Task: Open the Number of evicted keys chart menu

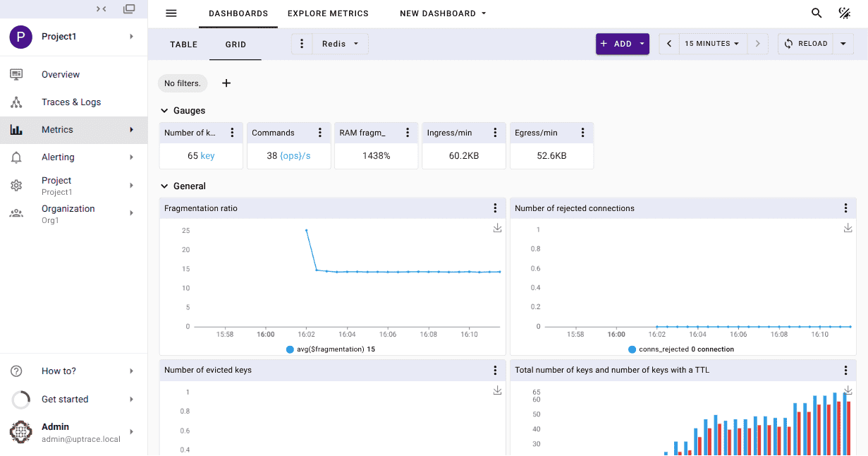Action: (x=495, y=370)
